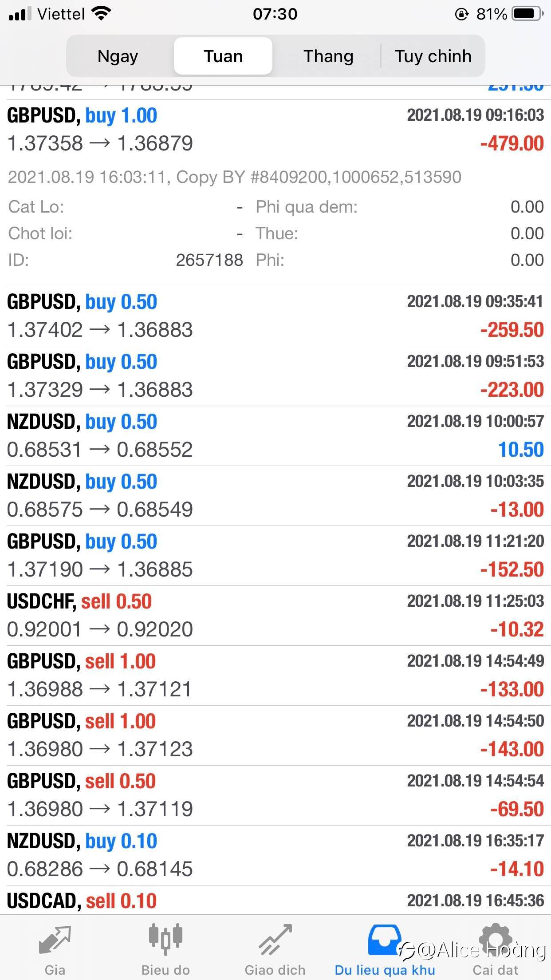
Task: Select the USDCAD sell 0.10 trade row
Action: tap(275, 901)
